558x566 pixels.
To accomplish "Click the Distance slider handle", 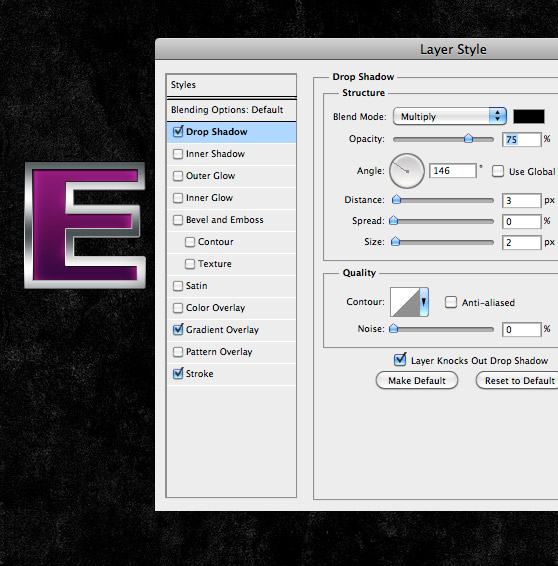I will click(396, 199).
